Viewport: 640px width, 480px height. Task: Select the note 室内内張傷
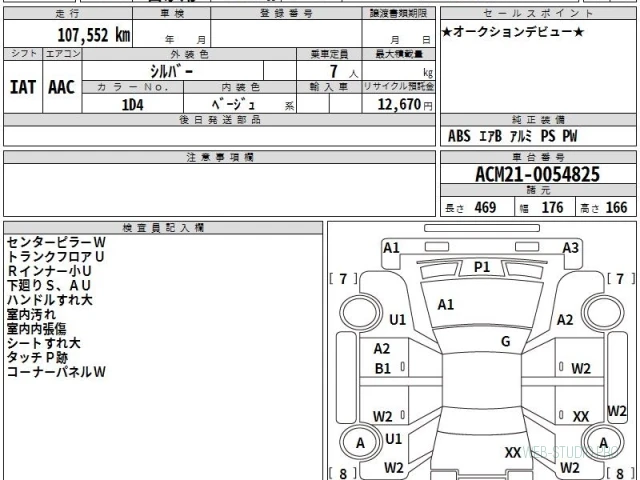[36, 329]
